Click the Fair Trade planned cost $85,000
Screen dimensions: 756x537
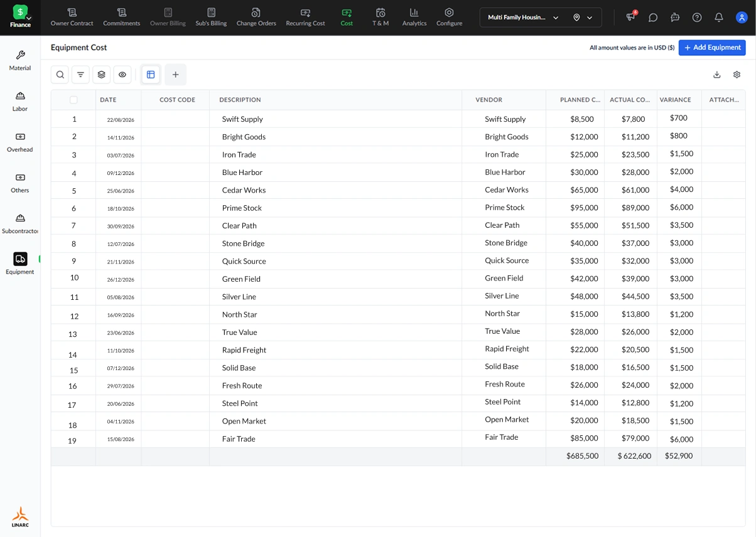(584, 439)
